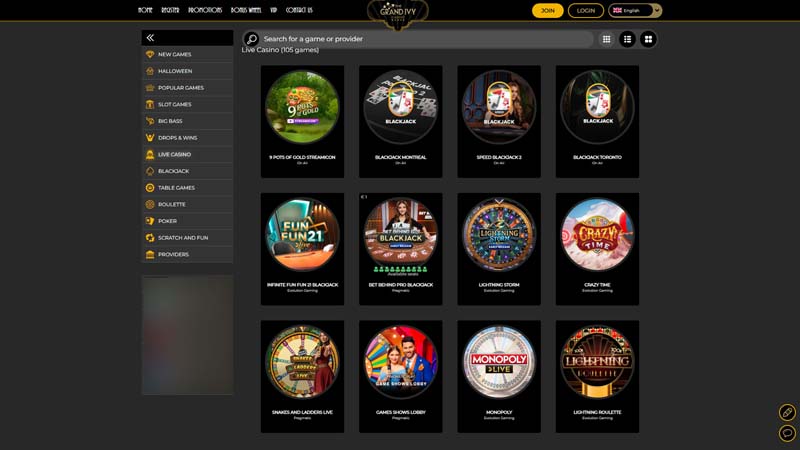
Task: Open the Bonus Wheel menu item
Action: tap(246, 10)
